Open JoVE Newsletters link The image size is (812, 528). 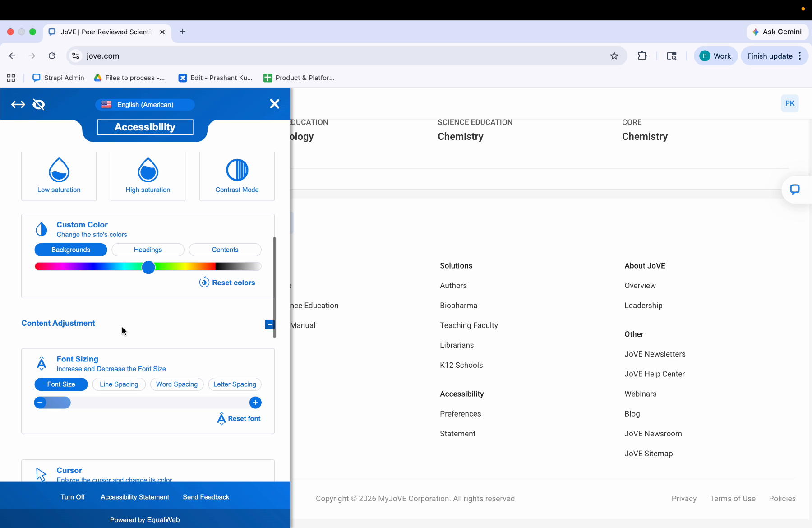coord(655,354)
